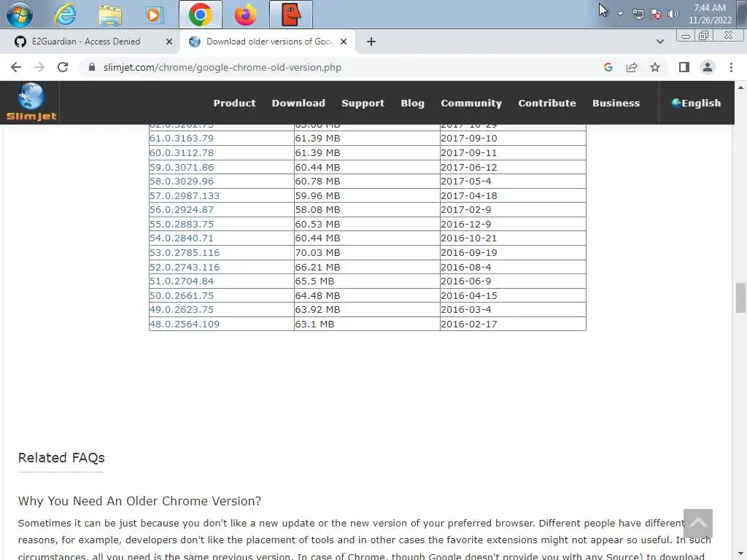747x560 pixels.
Task: Open Windows Media Player taskbar icon
Action: coord(154,15)
